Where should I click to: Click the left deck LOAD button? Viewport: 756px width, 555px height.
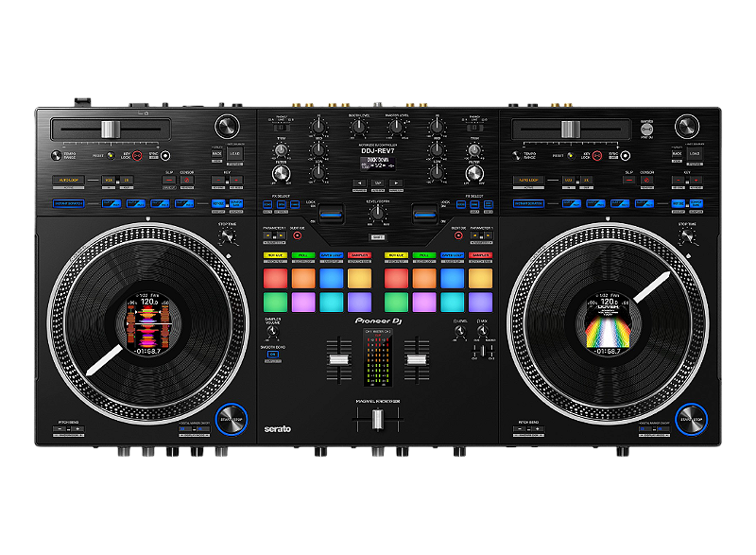234,154
